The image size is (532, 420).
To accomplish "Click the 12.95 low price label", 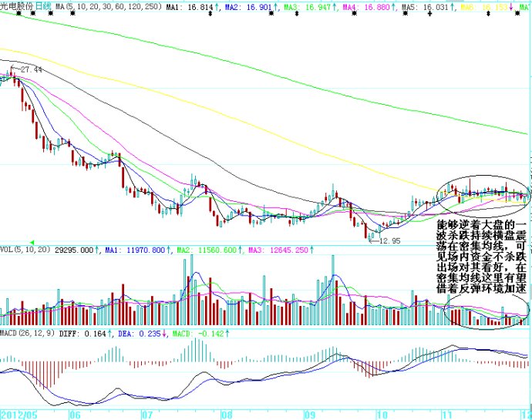I will (389, 241).
